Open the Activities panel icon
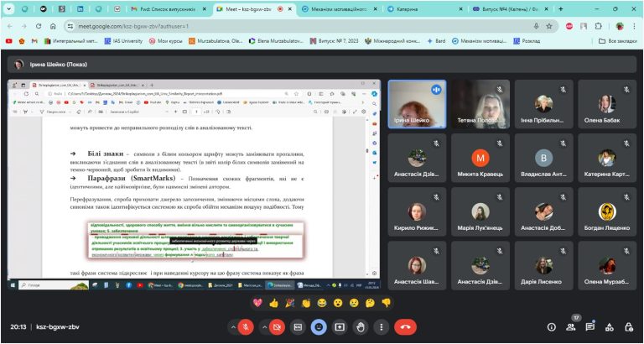This screenshot has height=344, width=644. (610, 327)
